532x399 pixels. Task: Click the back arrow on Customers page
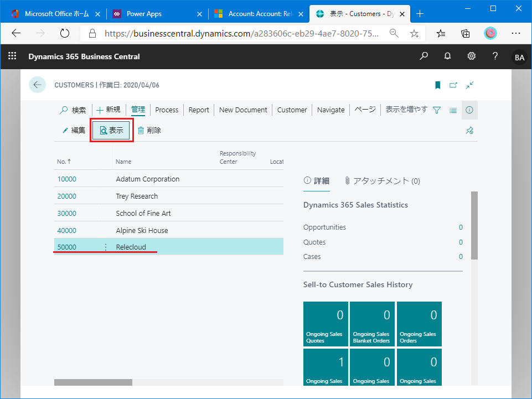click(x=37, y=85)
